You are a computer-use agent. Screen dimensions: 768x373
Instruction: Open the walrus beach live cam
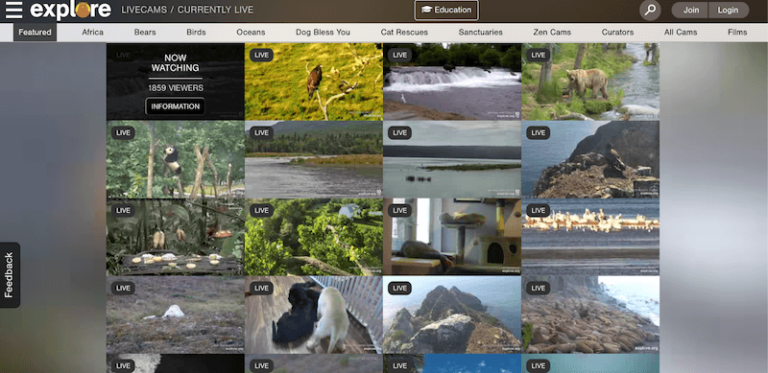point(590,314)
